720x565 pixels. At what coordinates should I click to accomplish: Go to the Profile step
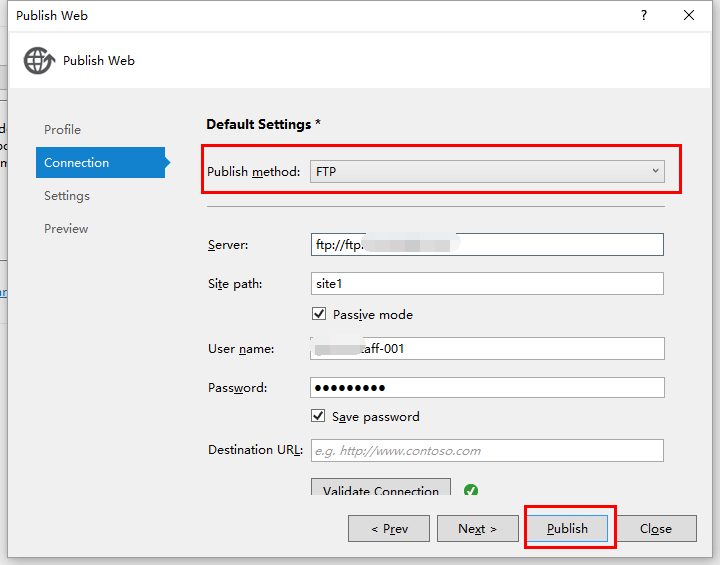62,130
